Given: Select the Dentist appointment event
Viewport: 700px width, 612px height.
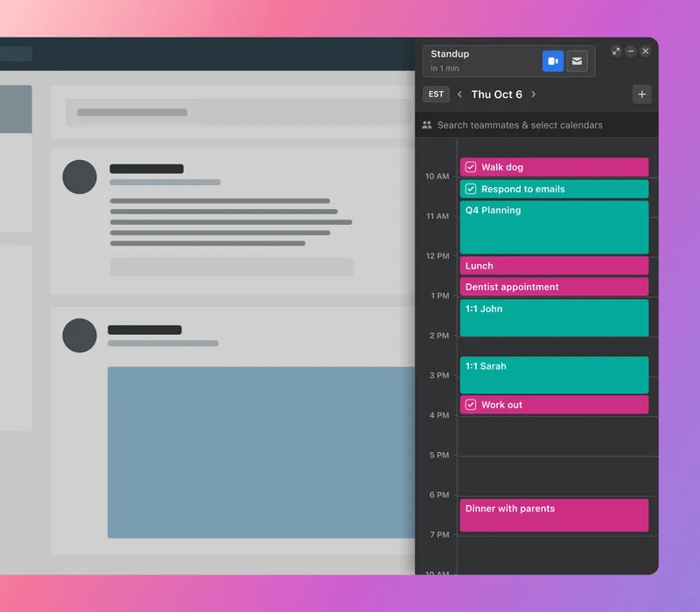Looking at the screenshot, I should pos(554,287).
